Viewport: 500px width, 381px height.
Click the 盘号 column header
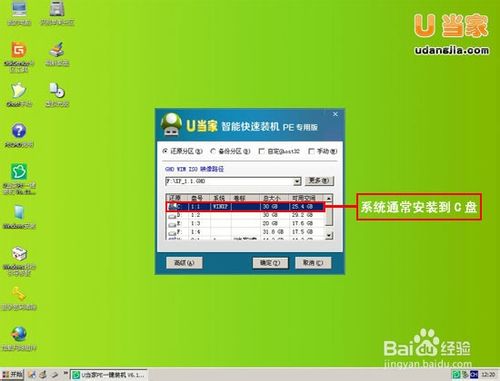pos(200,198)
